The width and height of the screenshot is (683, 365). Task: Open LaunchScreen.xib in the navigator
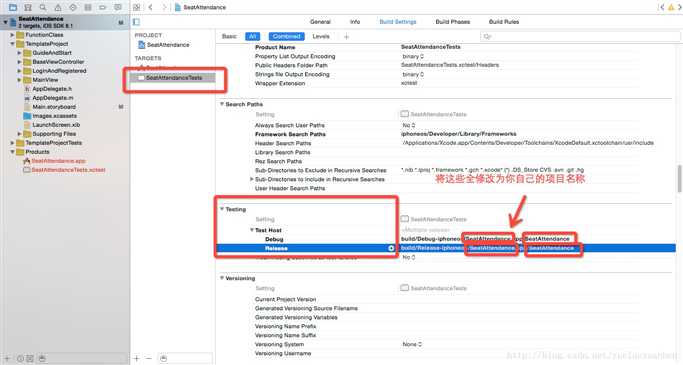click(56, 125)
